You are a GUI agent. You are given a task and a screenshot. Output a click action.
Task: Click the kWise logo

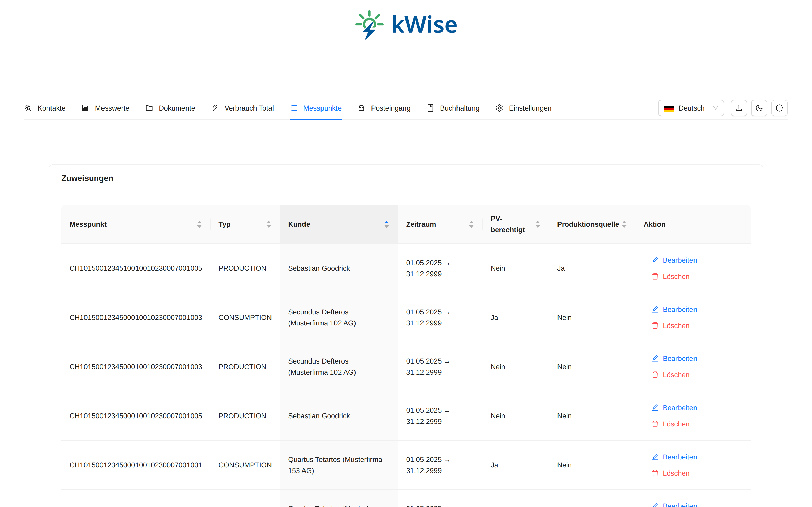[x=406, y=25]
